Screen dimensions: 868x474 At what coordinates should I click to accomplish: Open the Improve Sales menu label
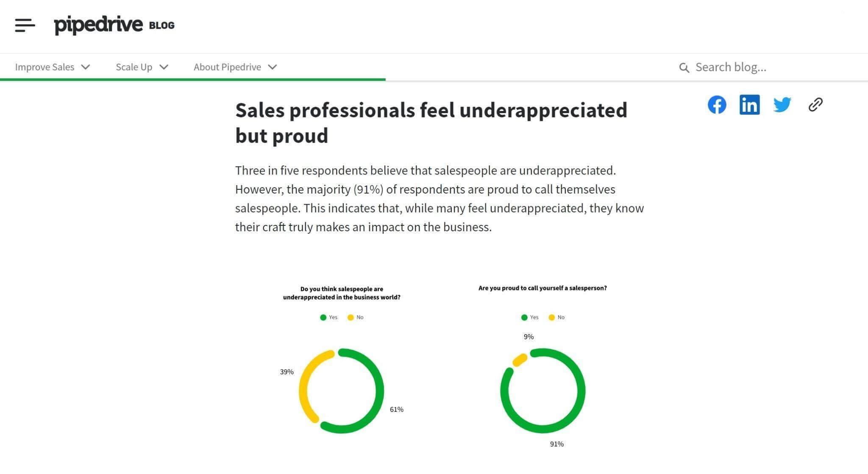45,67
